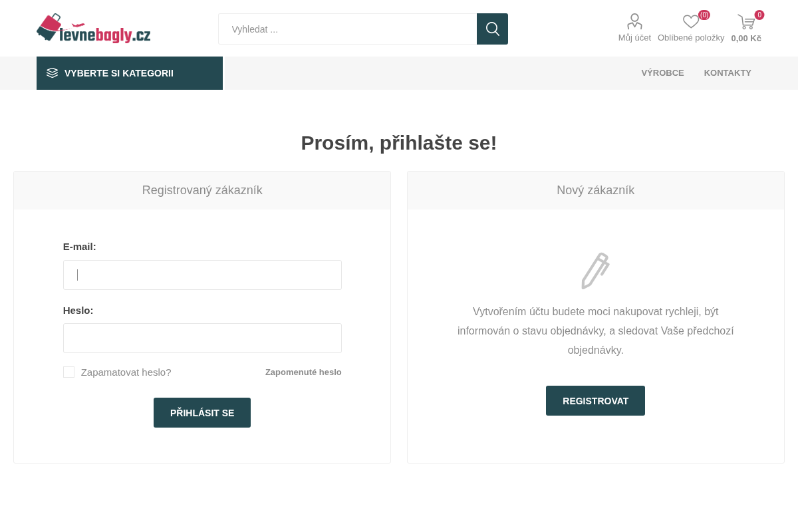Click the levnebagly.cz logo
The image size is (798, 532).
[94, 29]
